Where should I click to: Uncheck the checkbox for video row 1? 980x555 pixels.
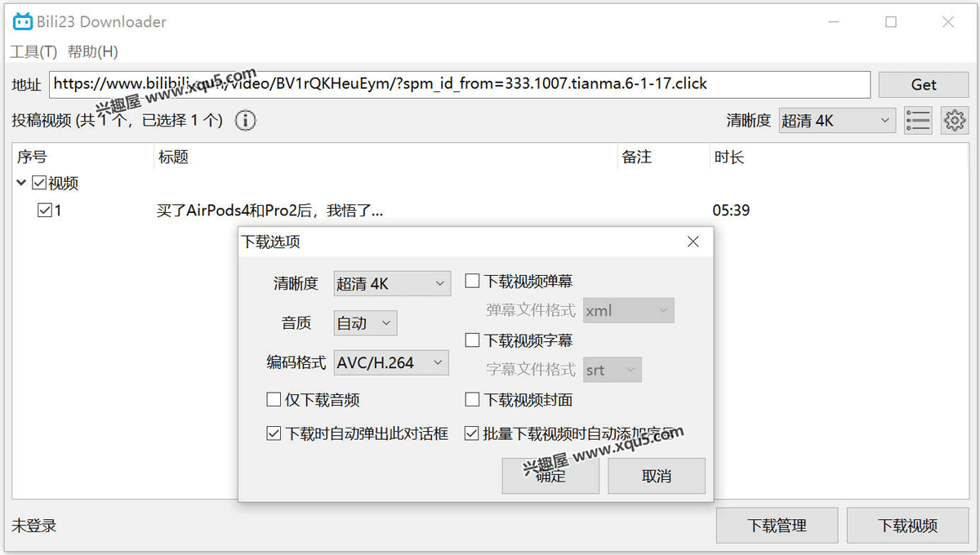(45, 211)
